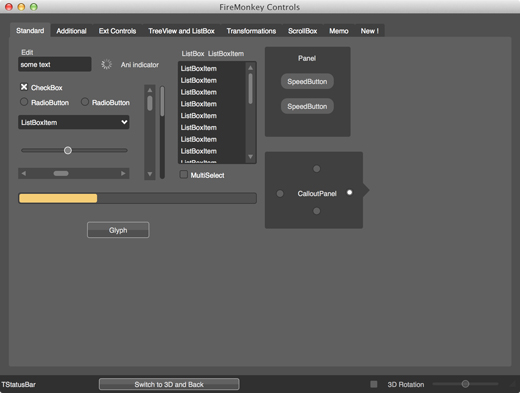
Task: Click the Edit field containing 'some text'
Action: click(x=55, y=64)
